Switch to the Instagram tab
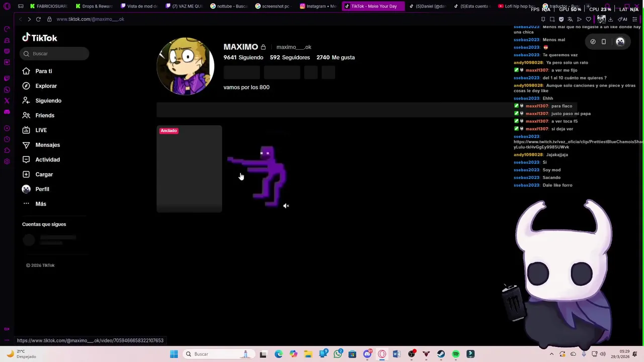Image resolution: width=644 pixels, height=362 pixels. [x=318, y=6]
